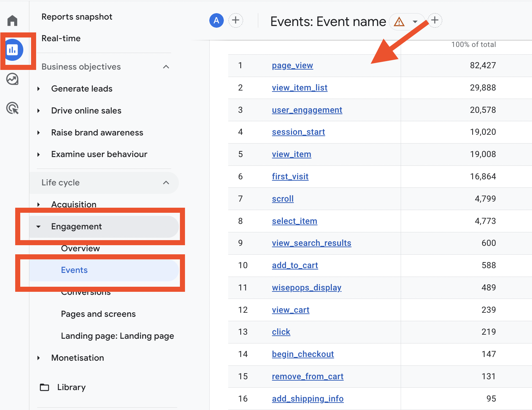The height and width of the screenshot is (410, 532).
Task: Open Pages and screens report
Action: coord(98,314)
